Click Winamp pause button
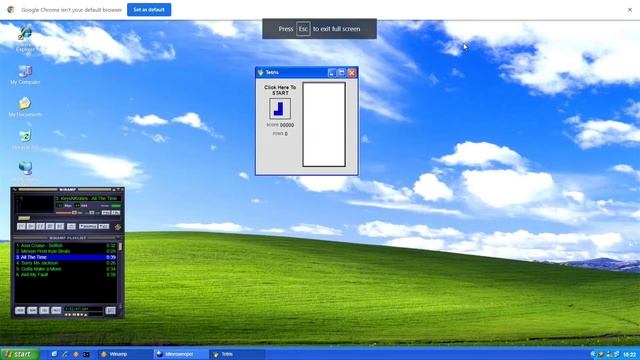Image resolution: width=640 pixels, height=360 pixels. [40, 227]
